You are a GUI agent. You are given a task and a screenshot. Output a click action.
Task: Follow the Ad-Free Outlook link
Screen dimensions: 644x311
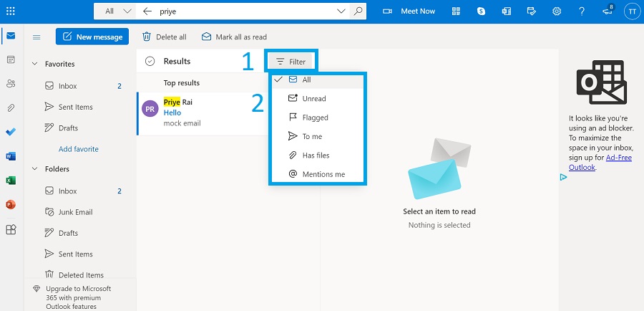tap(600, 163)
